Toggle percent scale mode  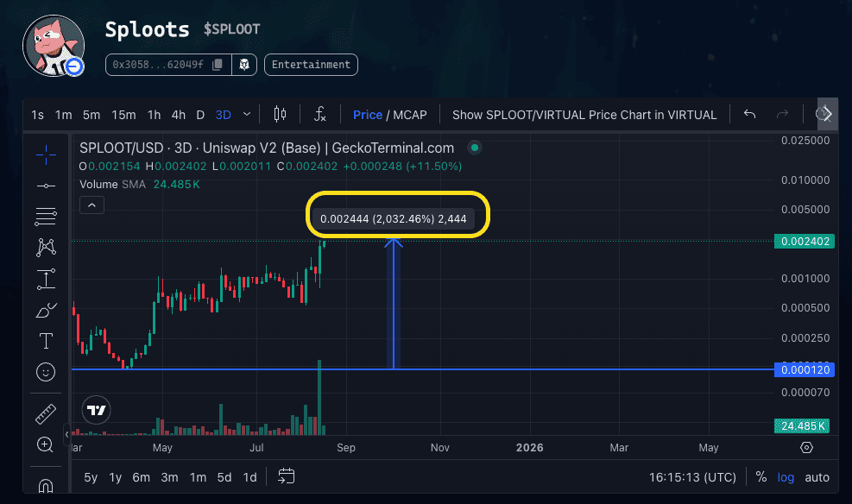[760, 477]
